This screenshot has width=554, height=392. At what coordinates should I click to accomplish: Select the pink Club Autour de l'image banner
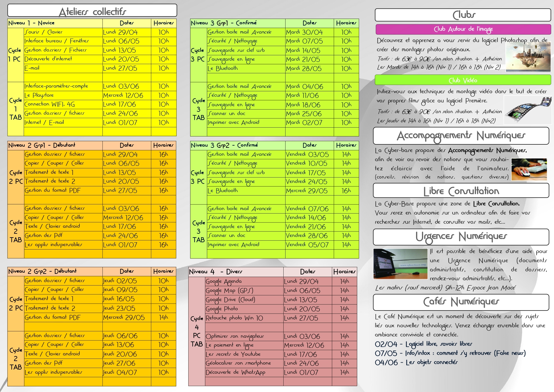point(463,29)
